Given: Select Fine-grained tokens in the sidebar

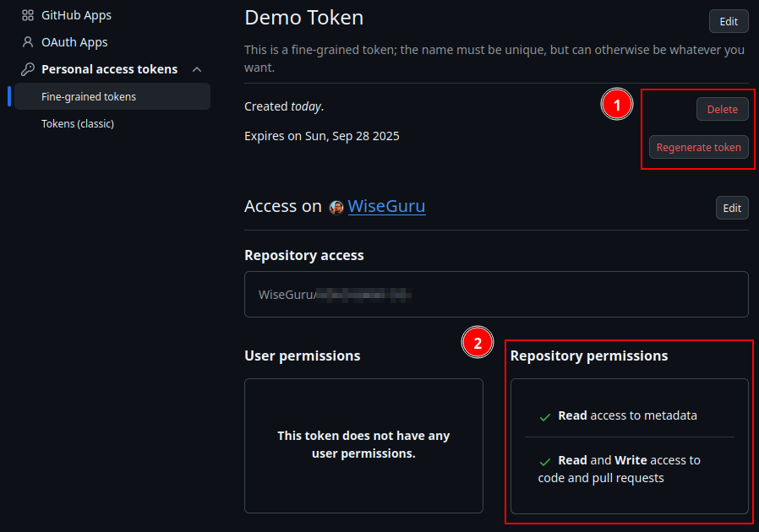Looking at the screenshot, I should (112, 96).
